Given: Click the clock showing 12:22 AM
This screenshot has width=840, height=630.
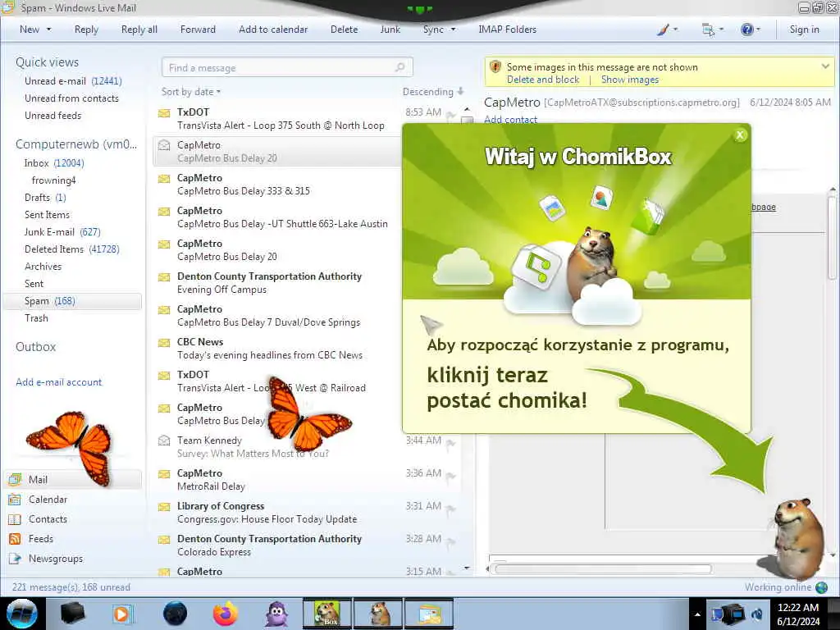Looking at the screenshot, I should pyautogui.click(x=798, y=608).
